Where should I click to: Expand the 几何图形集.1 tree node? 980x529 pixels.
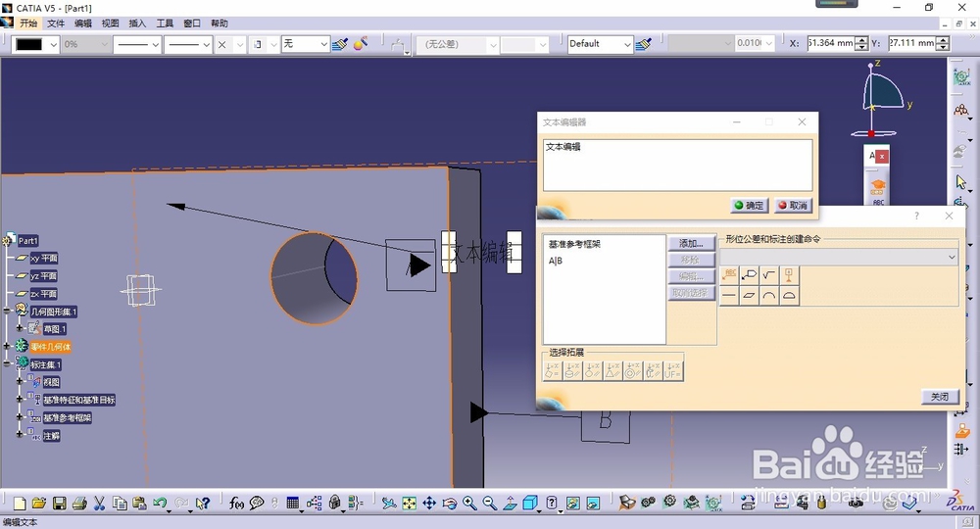pos(8,311)
